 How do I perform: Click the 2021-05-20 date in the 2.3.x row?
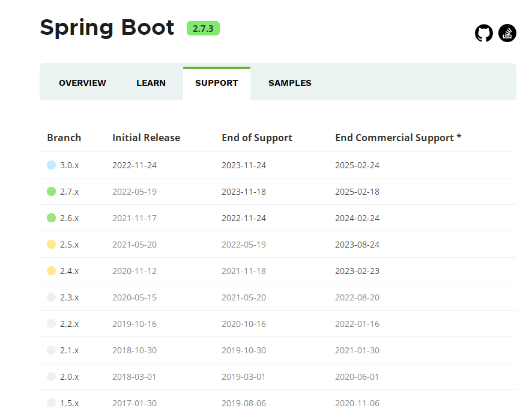(244, 297)
